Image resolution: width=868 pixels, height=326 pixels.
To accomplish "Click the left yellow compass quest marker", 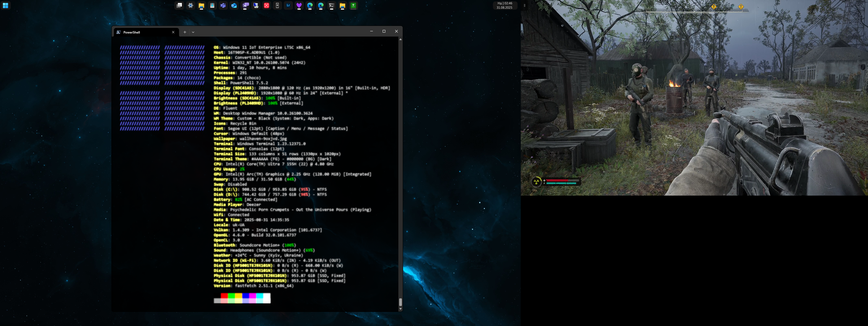I will (714, 6).
